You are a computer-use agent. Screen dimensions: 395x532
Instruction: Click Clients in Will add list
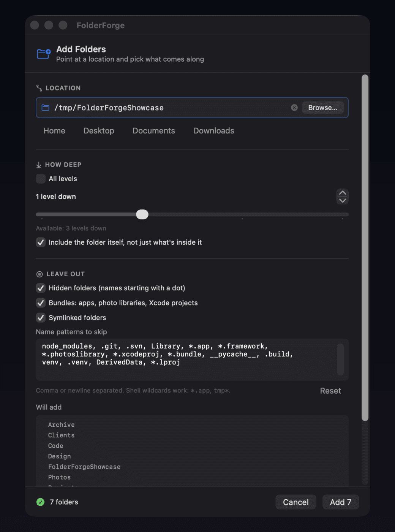(62, 435)
